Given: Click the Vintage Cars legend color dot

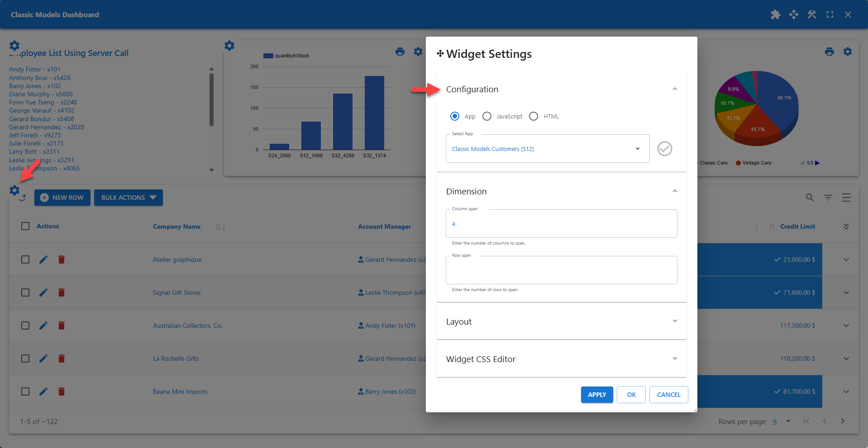Looking at the screenshot, I should (x=737, y=163).
